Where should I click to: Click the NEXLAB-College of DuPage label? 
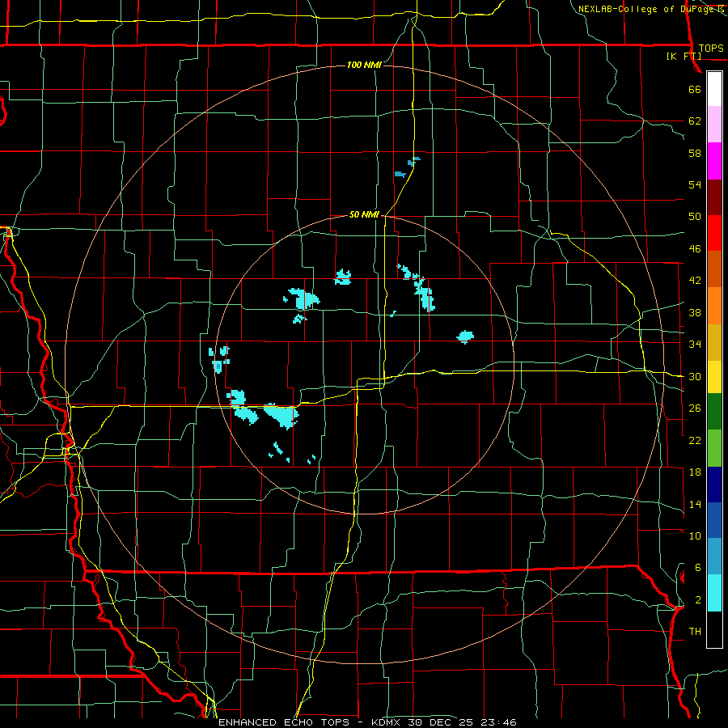(x=647, y=9)
